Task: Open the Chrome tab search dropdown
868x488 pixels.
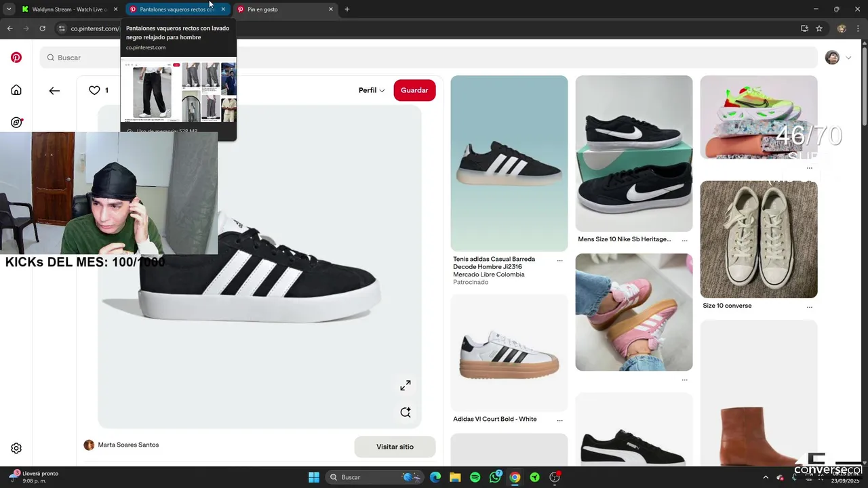Action: [x=9, y=9]
